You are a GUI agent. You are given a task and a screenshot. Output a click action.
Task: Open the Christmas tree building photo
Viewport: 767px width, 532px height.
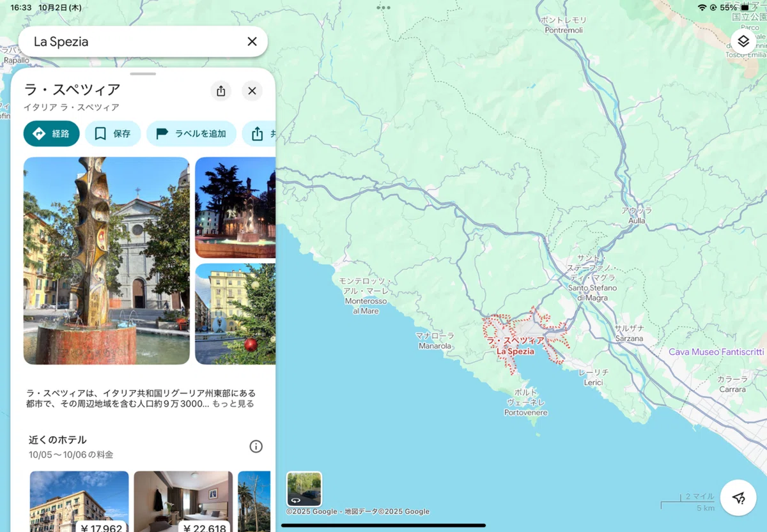pyautogui.click(x=235, y=314)
